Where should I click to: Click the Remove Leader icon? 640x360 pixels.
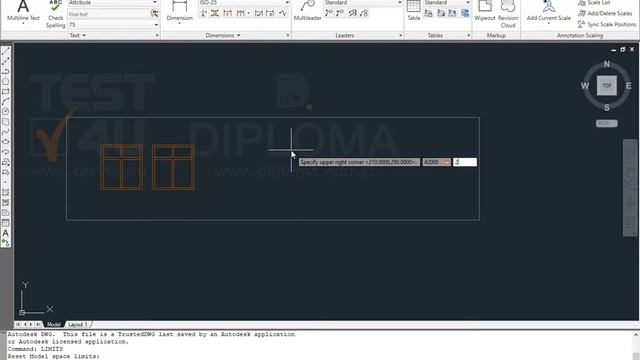pyautogui.click(x=340, y=13)
